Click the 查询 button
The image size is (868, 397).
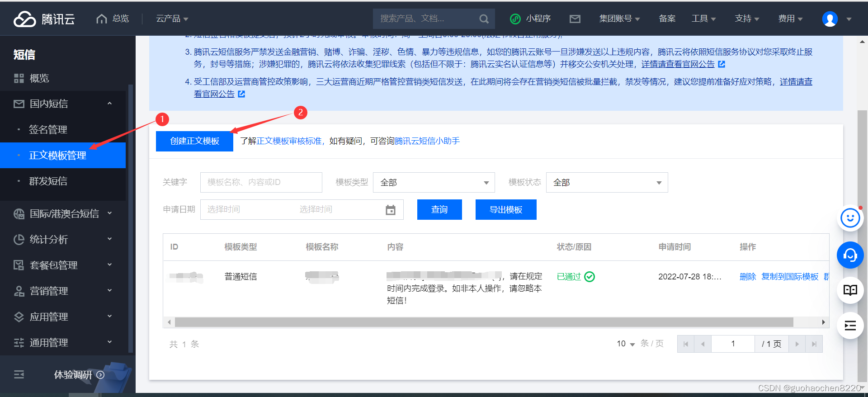[x=439, y=210]
